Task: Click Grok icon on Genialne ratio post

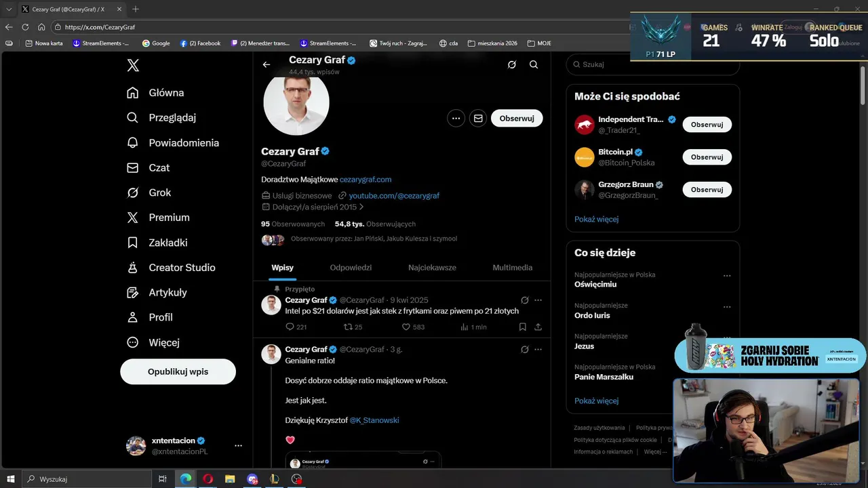Action: pyautogui.click(x=524, y=350)
